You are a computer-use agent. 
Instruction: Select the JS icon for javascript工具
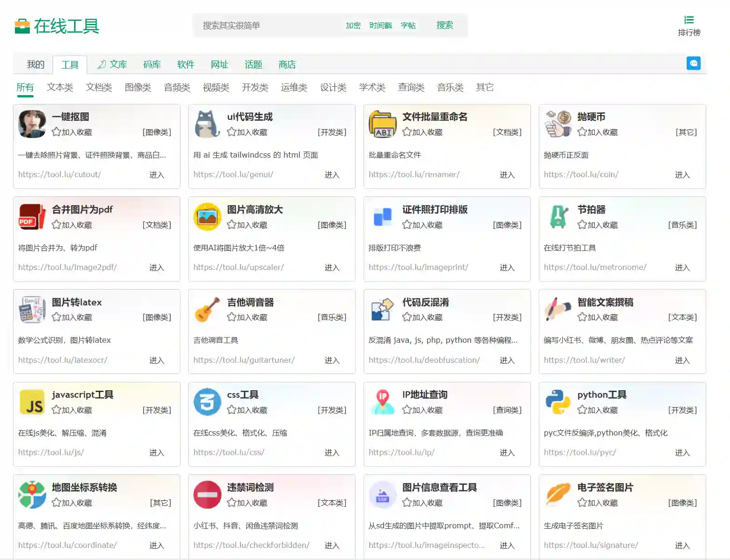pos(32,402)
